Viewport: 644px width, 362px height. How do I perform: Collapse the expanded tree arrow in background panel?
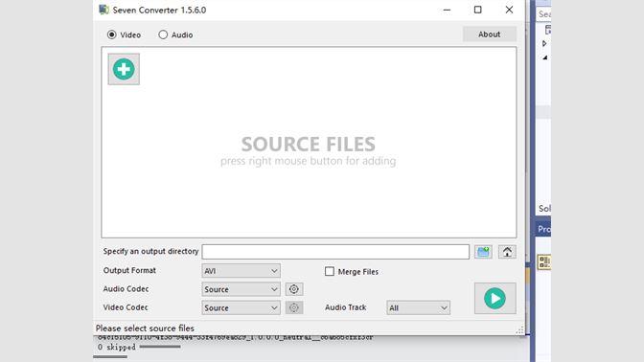click(x=545, y=57)
